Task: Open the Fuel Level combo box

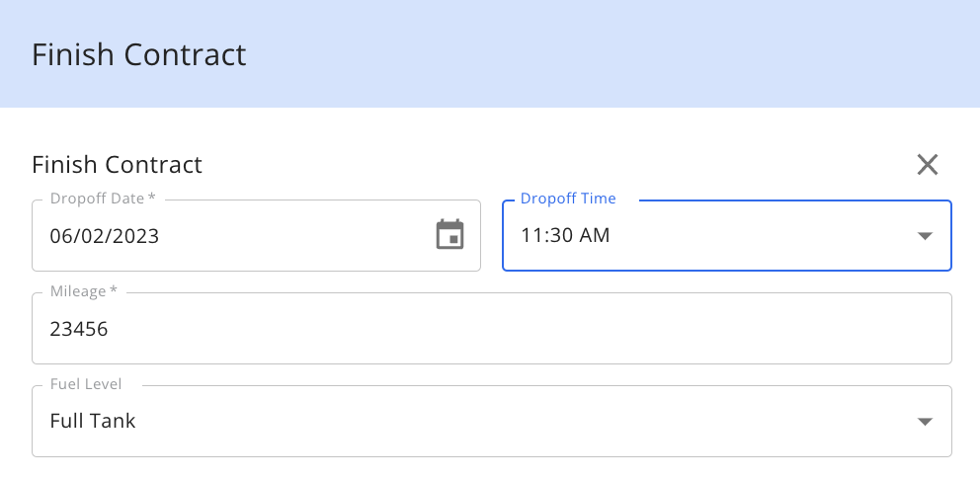Action: (x=492, y=422)
